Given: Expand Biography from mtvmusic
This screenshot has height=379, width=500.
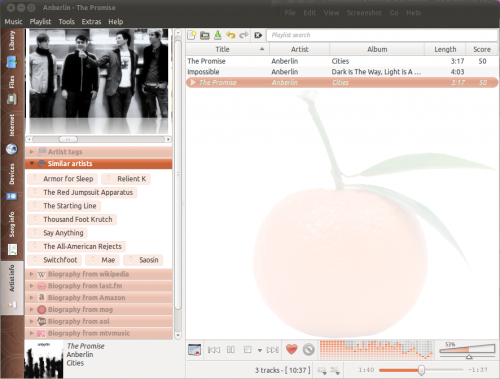Looking at the screenshot, I should [99, 333].
